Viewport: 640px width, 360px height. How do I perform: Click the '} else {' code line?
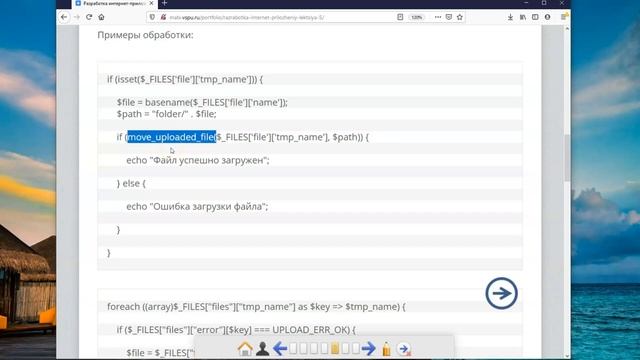pos(131,184)
